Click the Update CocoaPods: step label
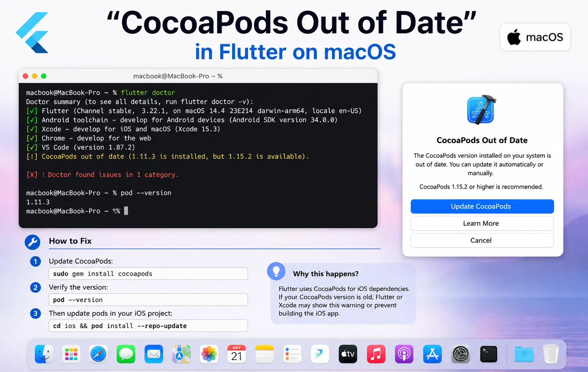This screenshot has height=372, width=588. 81,261
